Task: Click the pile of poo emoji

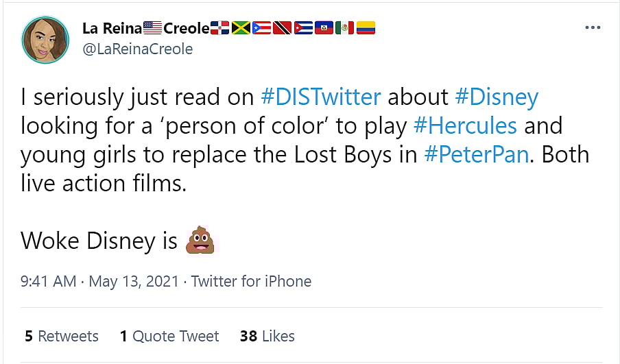Action: click(x=200, y=240)
